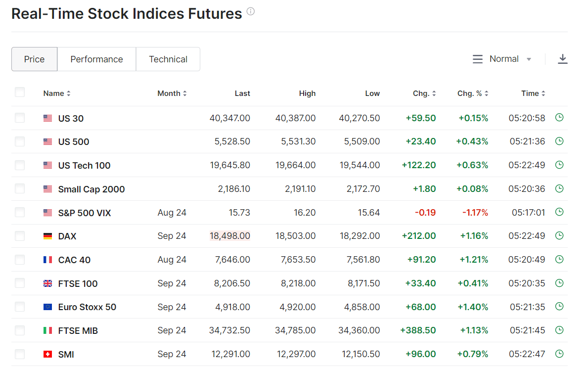
Task: Click the clock icon in FTSE 100 row
Action: click(559, 282)
